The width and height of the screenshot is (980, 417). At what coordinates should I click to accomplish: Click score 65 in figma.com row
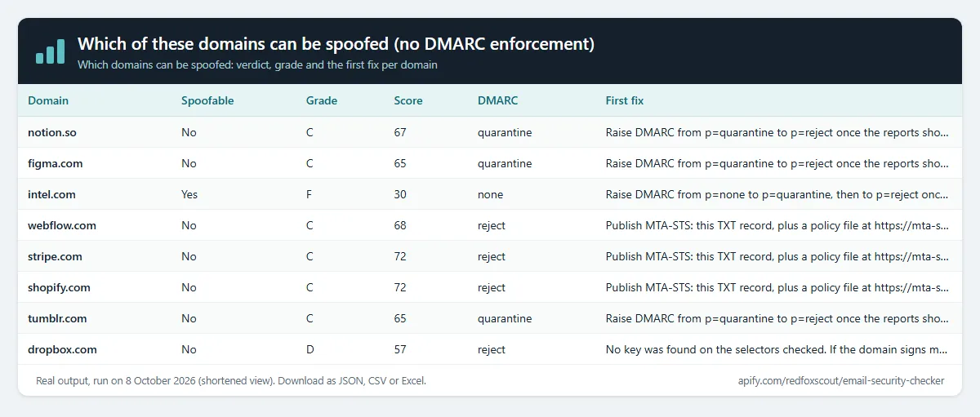point(400,163)
